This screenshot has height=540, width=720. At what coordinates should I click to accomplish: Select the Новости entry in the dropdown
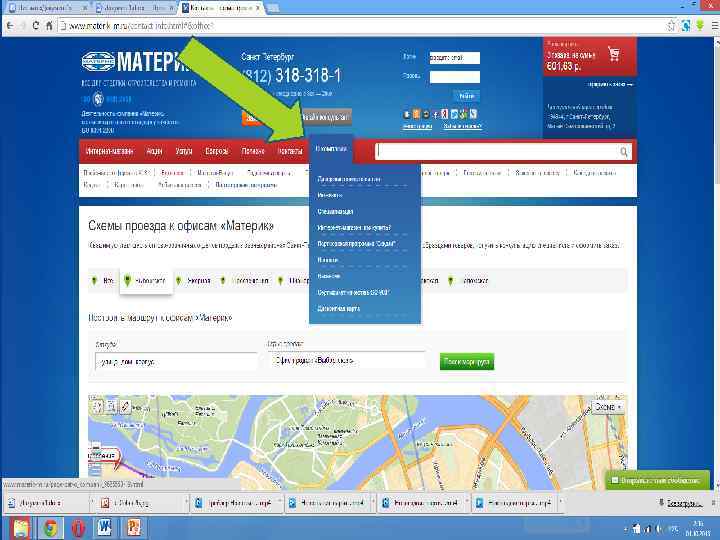click(327, 260)
